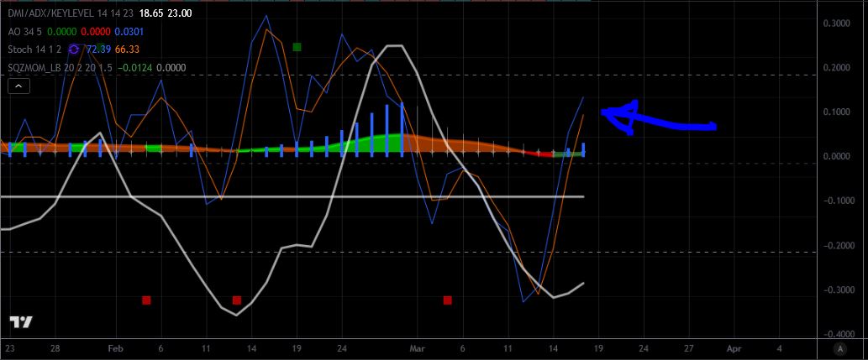
Task: Click the 0.3000 label on the price scale
Action: [836, 23]
